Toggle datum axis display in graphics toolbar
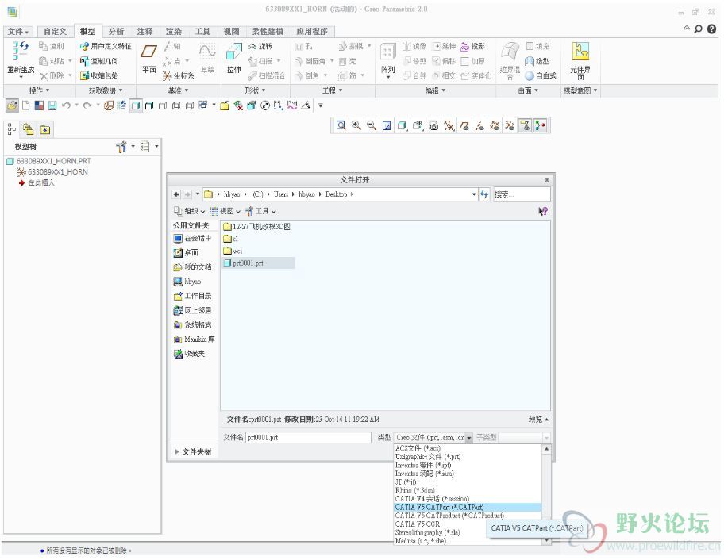728x560 pixels. point(480,125)
